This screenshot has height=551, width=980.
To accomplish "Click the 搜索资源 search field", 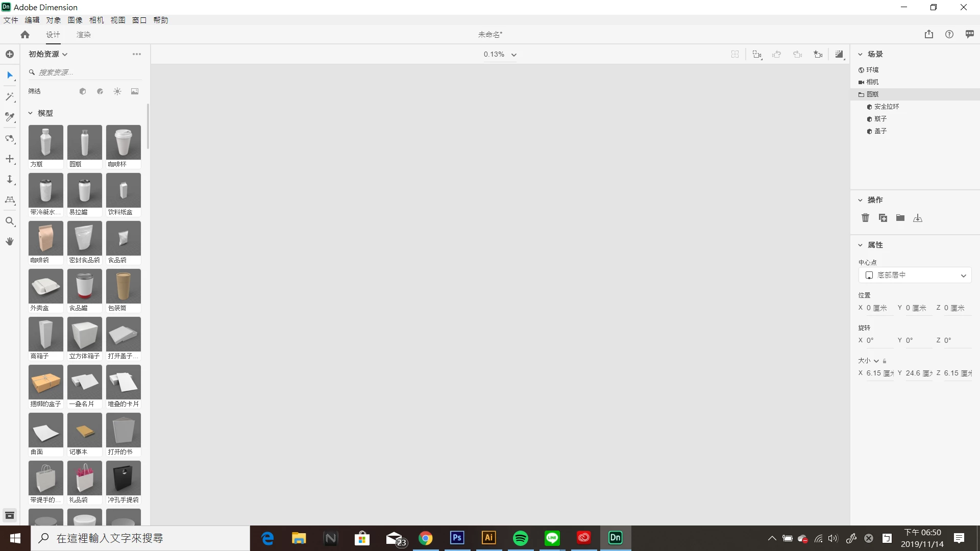I will pos(84,72).
